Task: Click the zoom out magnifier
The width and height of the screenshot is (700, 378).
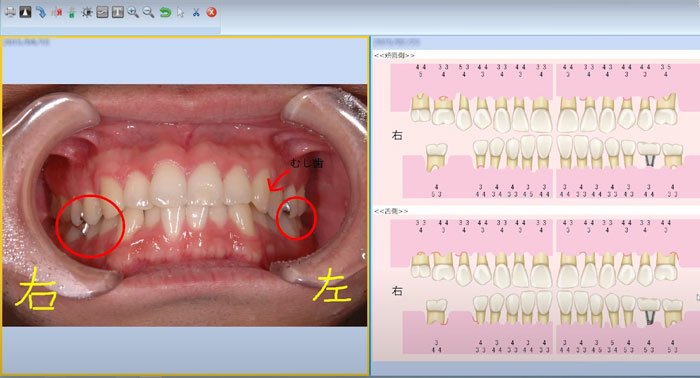Action: click(149, 12)
